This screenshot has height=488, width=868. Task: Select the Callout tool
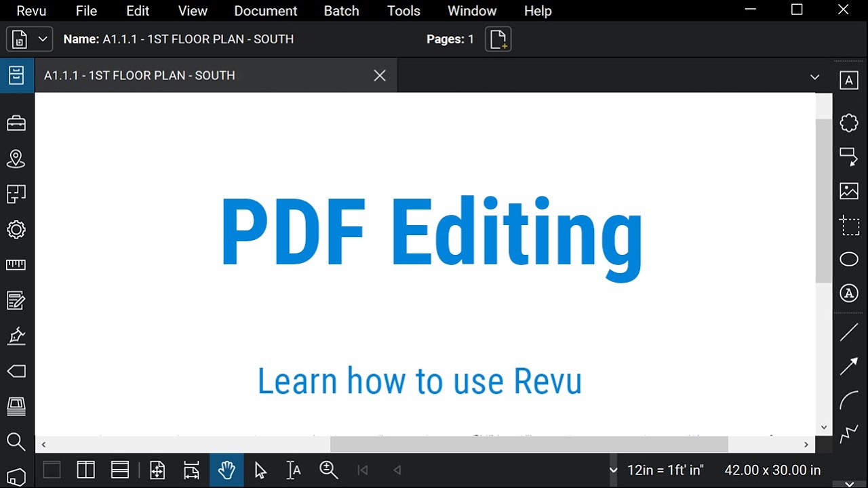tap(849, 157)
